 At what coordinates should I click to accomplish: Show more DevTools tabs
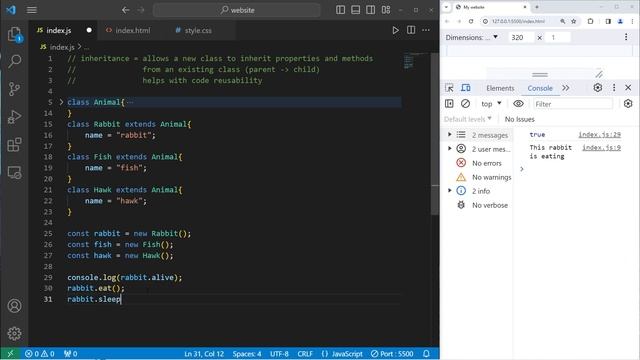point(566,88)
